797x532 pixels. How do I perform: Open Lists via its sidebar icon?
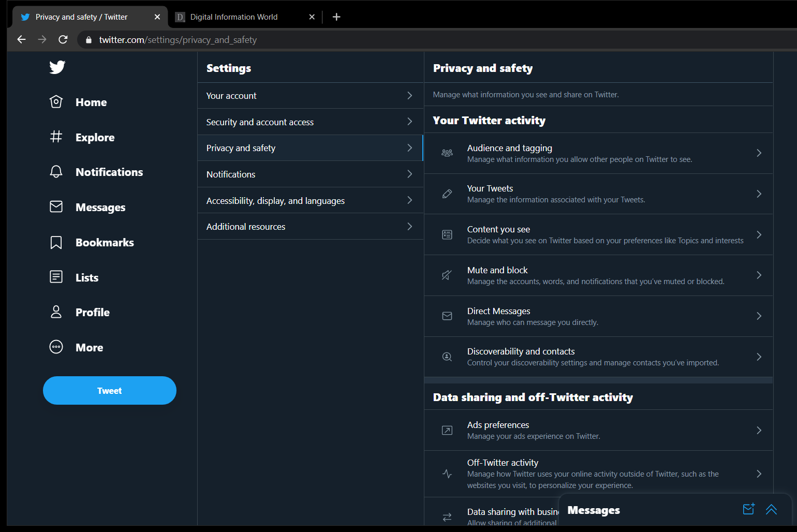(56, 277)
